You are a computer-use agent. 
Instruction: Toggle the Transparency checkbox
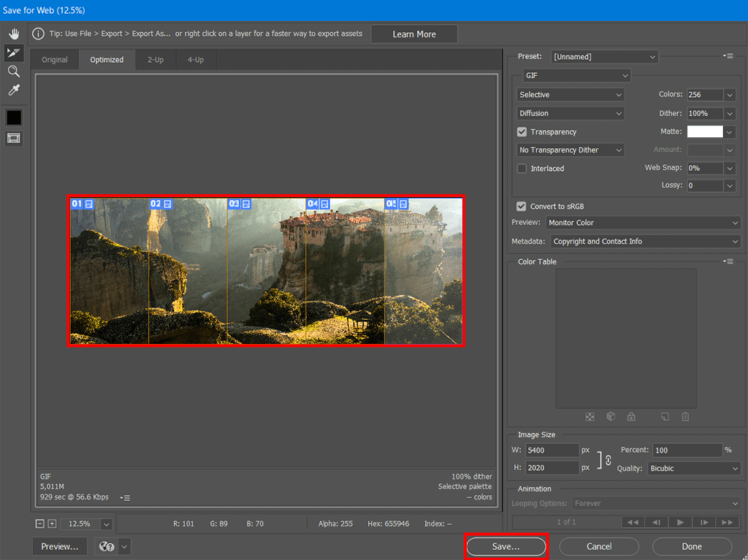pos(522,132)
